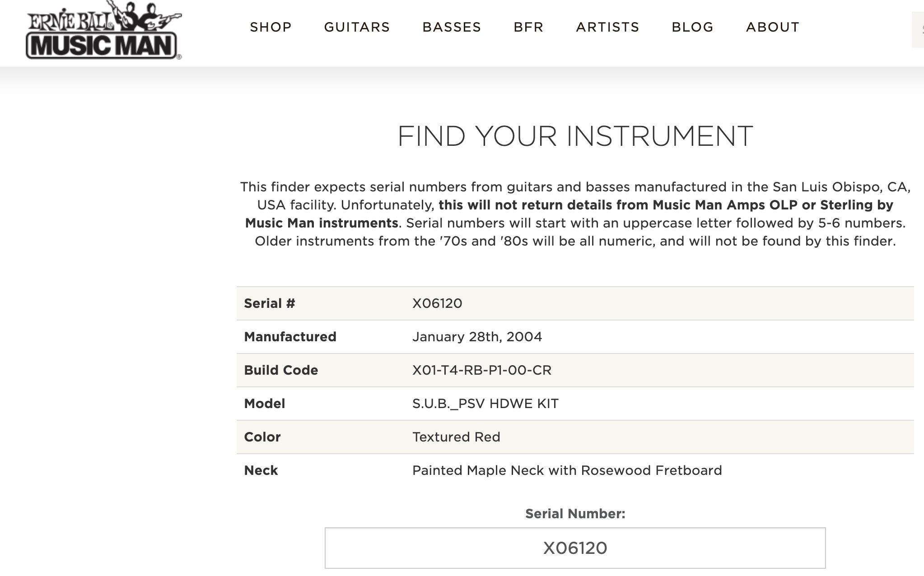This screenshot has width=924, height=576.
Task: Open the GUITARS menu
Action: (357, 27)
